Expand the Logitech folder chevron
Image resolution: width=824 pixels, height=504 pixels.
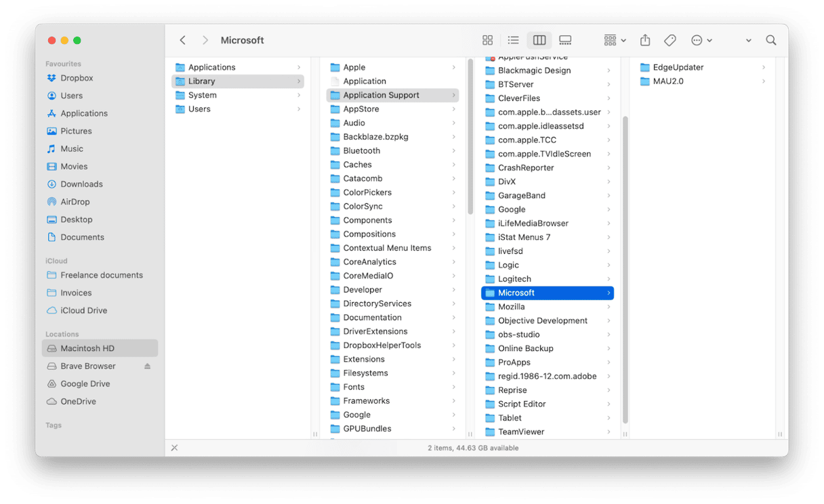click(x=609, y=279)
